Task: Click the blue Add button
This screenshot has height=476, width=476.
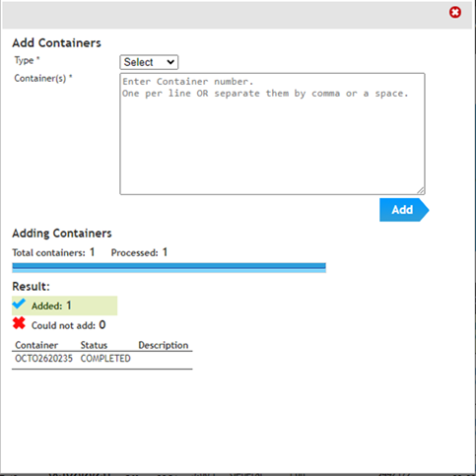Action: (x=404, y=210)
